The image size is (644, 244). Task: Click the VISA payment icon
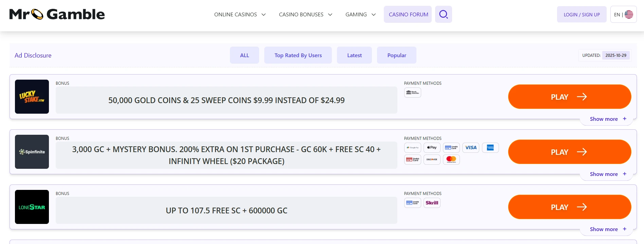click(x=470, y=148)
